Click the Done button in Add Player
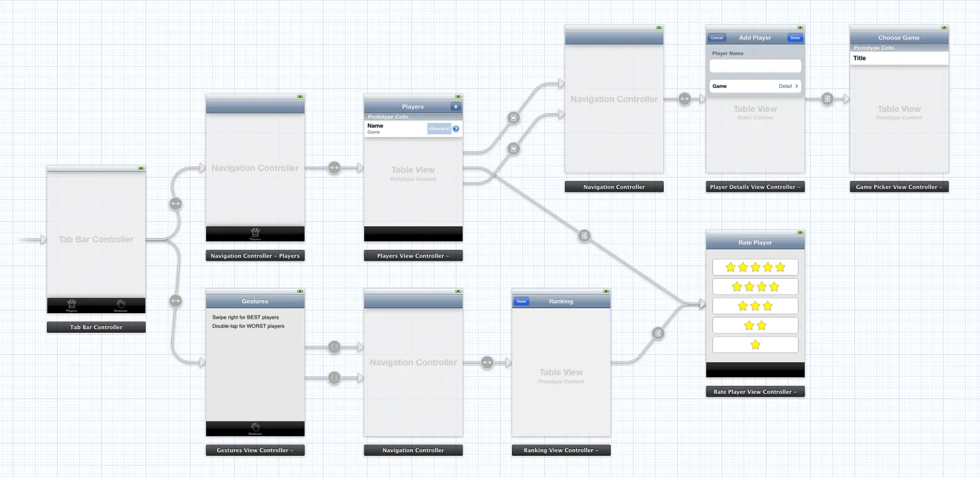Image resolution: width=980 pixels, height=478 pixels. 795,38
